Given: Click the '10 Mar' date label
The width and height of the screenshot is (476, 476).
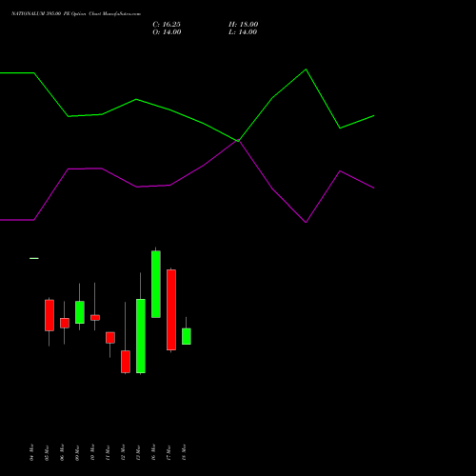Looking at the screenshot, I should click(92, 452).
